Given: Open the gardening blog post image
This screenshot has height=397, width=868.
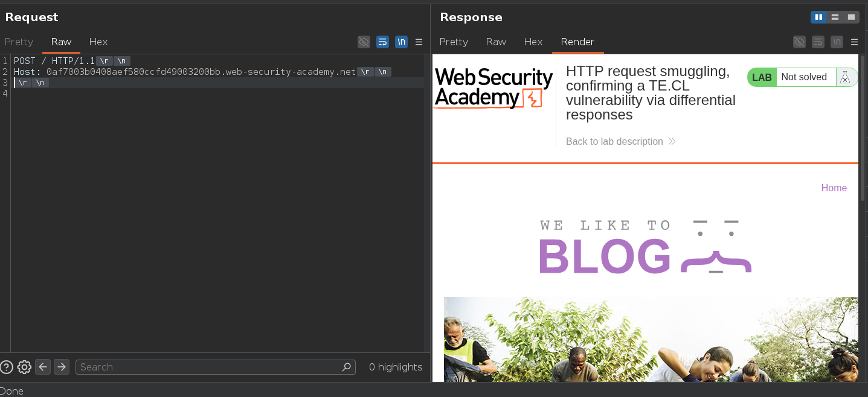Looking at the screenshot, I should (x=651, y=339).
